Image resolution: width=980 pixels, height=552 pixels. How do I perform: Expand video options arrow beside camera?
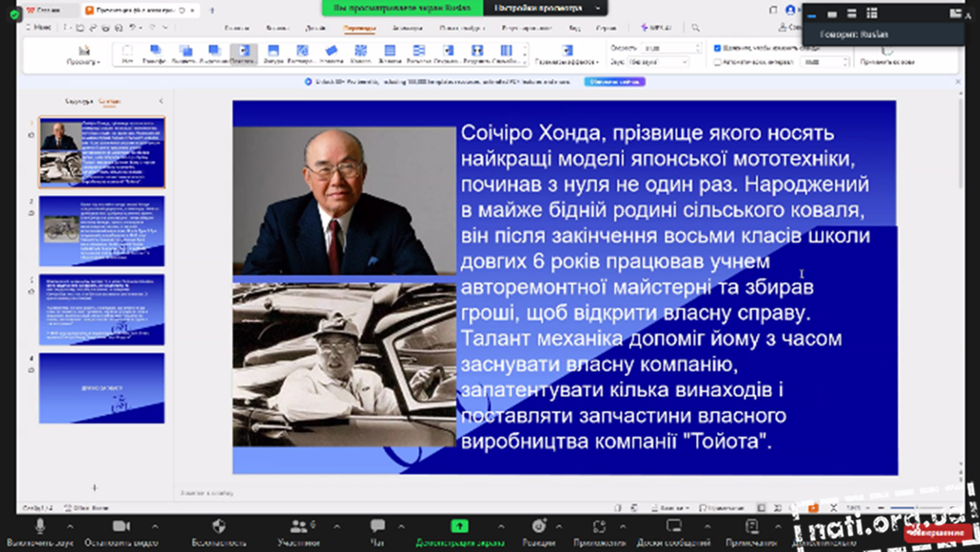point(155,526)
